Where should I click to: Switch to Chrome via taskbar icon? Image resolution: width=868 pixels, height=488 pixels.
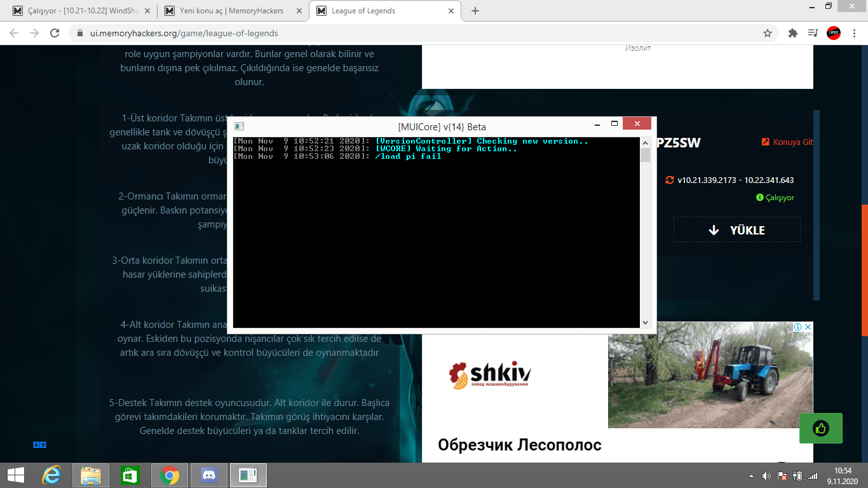click(169, 475)
